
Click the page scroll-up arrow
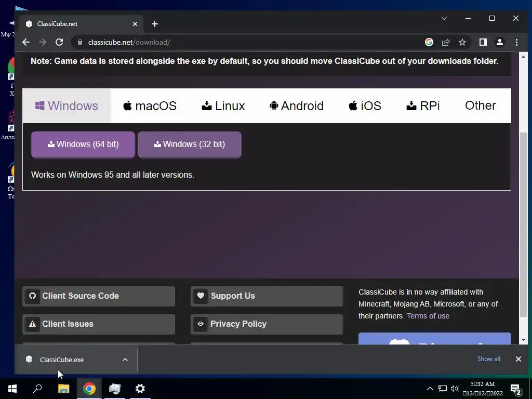tap(524, 57)
